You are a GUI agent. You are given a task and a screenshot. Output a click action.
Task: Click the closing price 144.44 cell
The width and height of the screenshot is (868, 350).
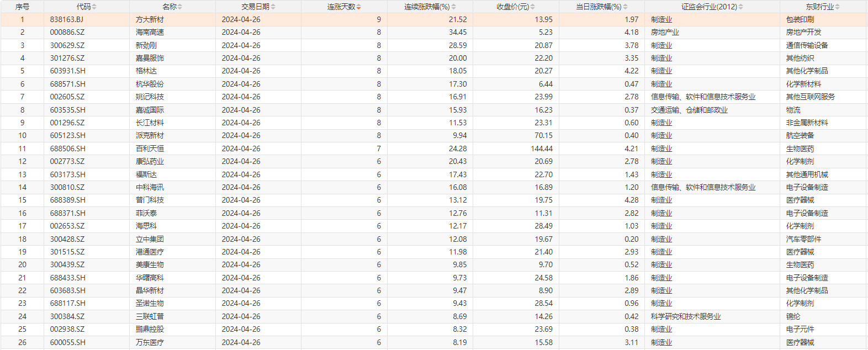point(541,149)
